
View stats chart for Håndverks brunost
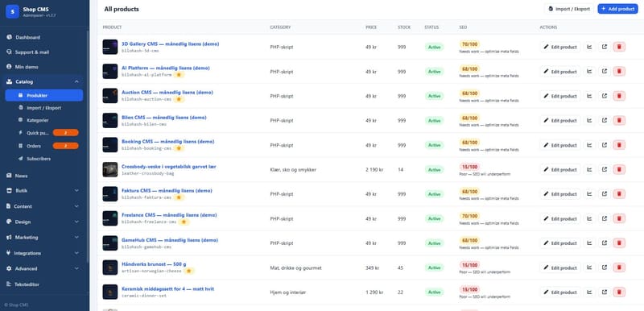(589, 267)
